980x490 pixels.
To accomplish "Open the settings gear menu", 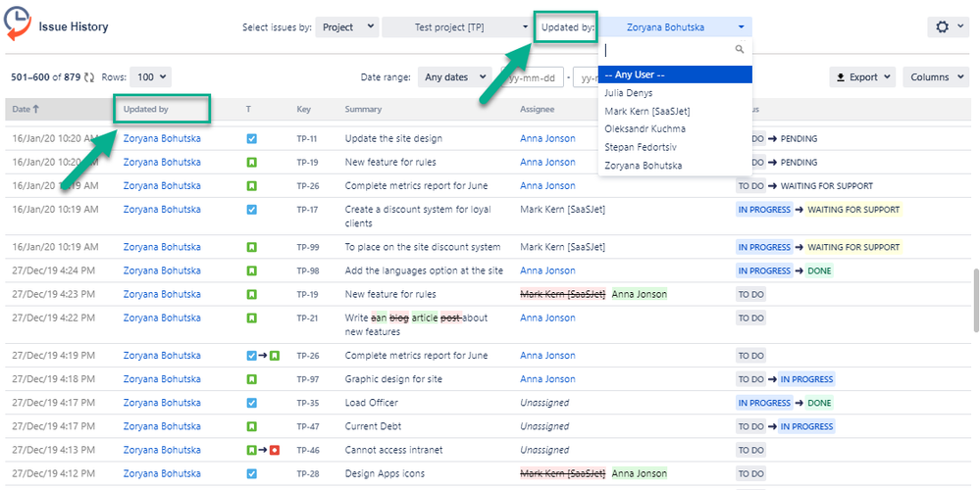I will point(949,26).
